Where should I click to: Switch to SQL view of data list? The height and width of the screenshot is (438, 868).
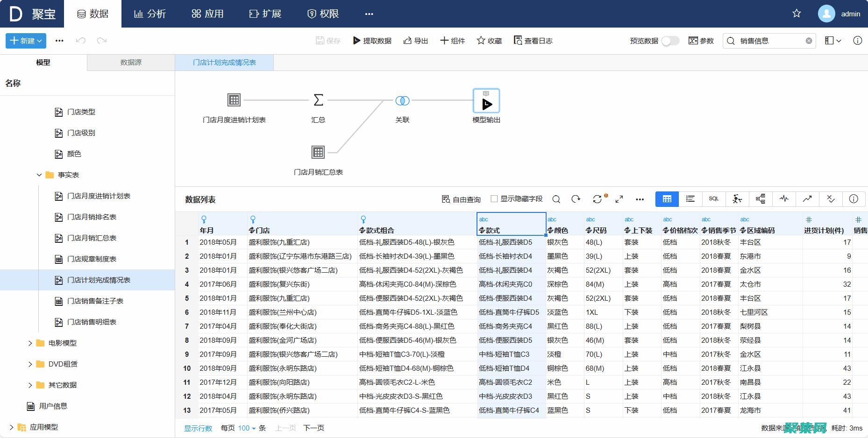(x=713, y=199)
